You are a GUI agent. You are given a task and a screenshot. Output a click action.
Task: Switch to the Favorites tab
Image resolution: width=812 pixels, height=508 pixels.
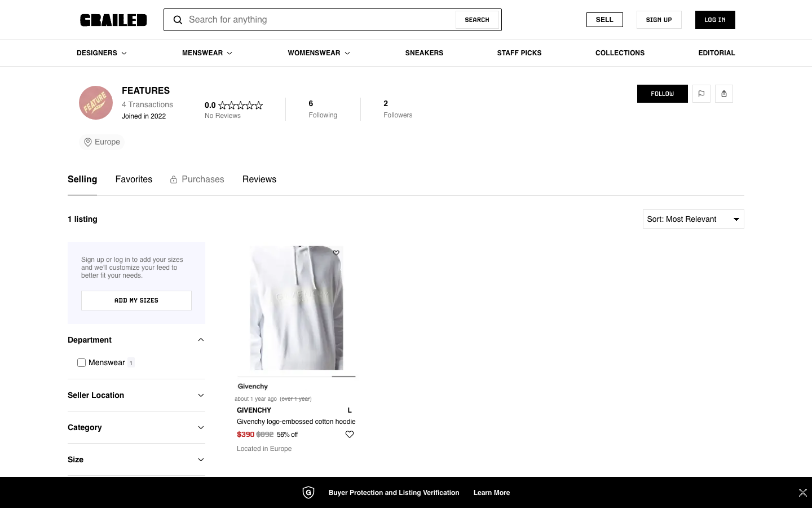point(134,179)
